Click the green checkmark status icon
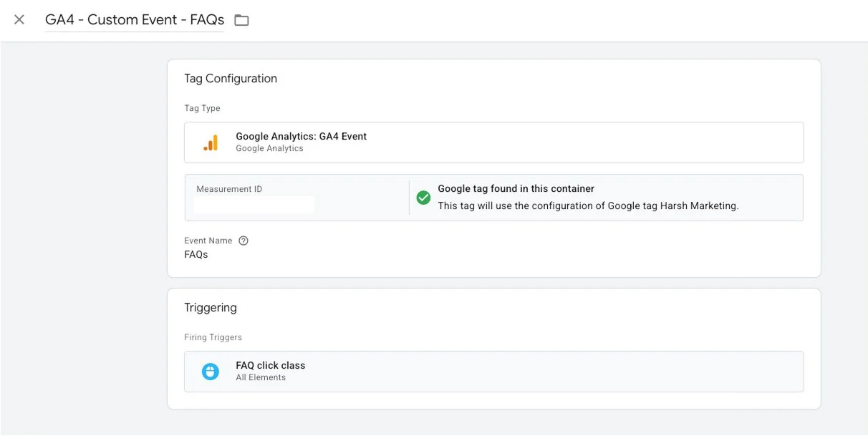 click(423, 197)
